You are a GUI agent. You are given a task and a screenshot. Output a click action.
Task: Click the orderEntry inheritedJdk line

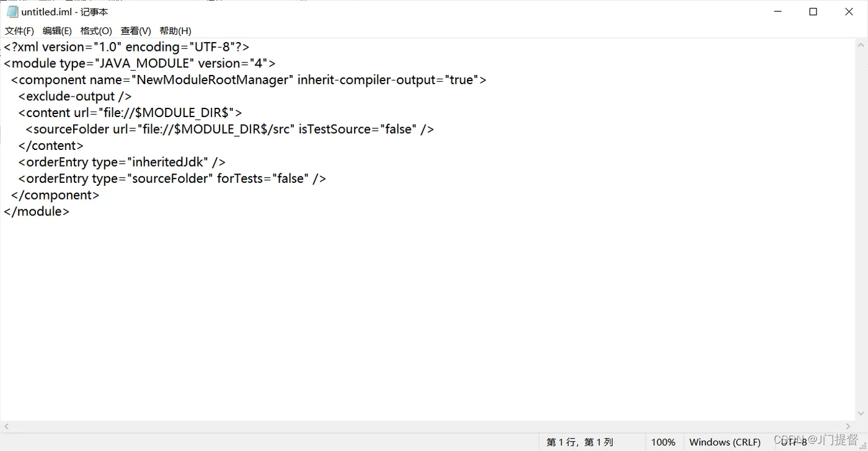122,162
